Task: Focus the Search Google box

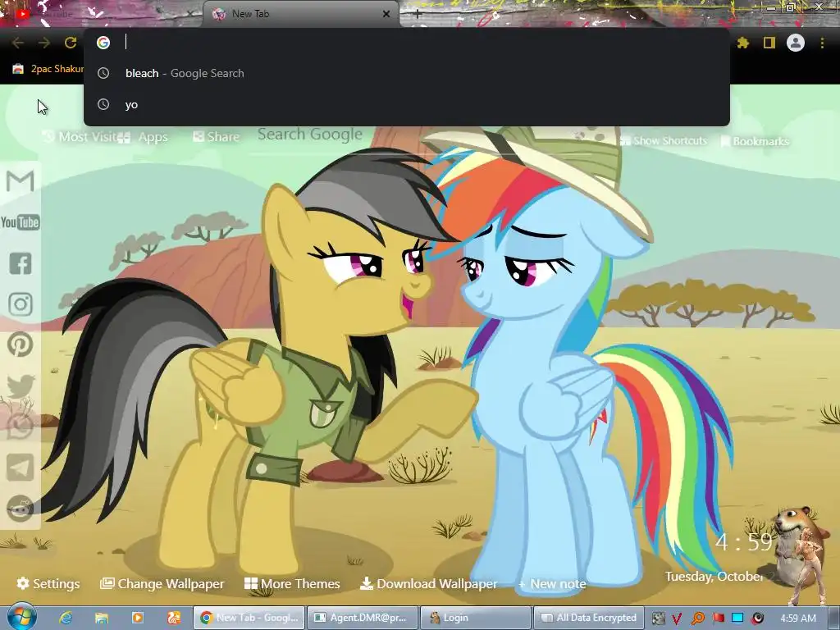Action: [309, 135]
